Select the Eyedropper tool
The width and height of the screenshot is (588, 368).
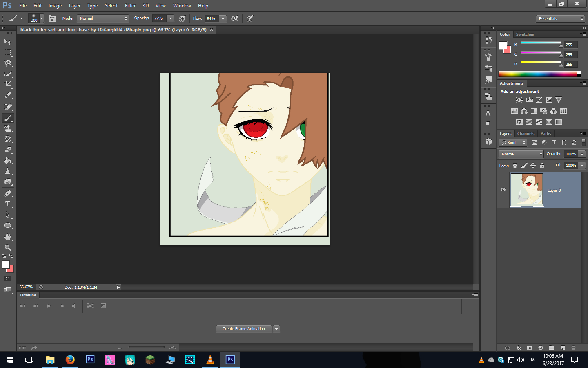click(x=8, y=96)
